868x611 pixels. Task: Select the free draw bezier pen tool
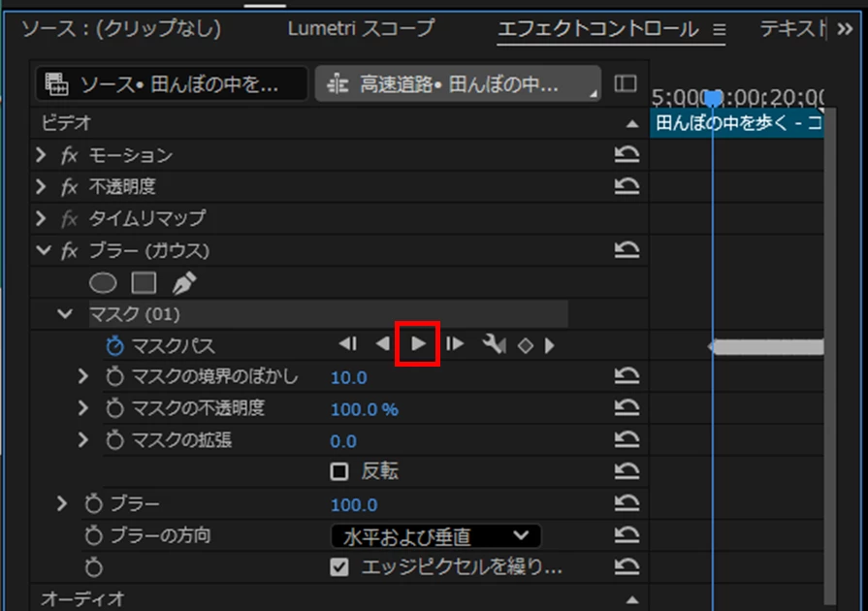click(184, 283)
